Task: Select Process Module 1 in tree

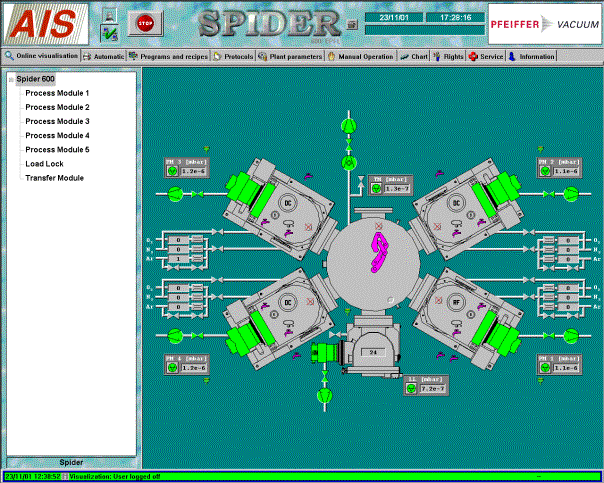Action: point(57,93)
